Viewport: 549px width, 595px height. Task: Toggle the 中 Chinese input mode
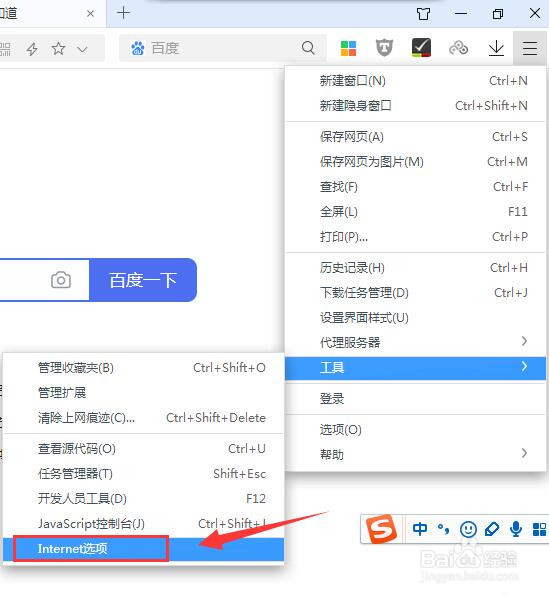tap(420, 529)
